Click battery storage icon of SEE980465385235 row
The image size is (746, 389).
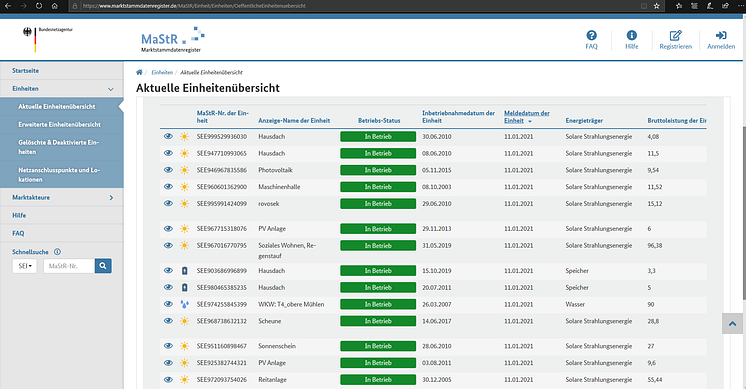185,287
